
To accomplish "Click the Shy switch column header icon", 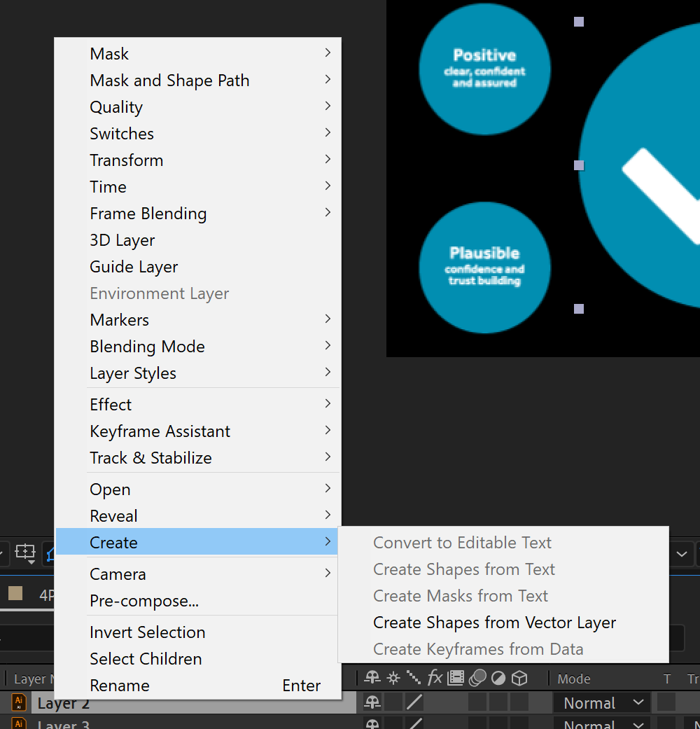I will coord(372,678).
